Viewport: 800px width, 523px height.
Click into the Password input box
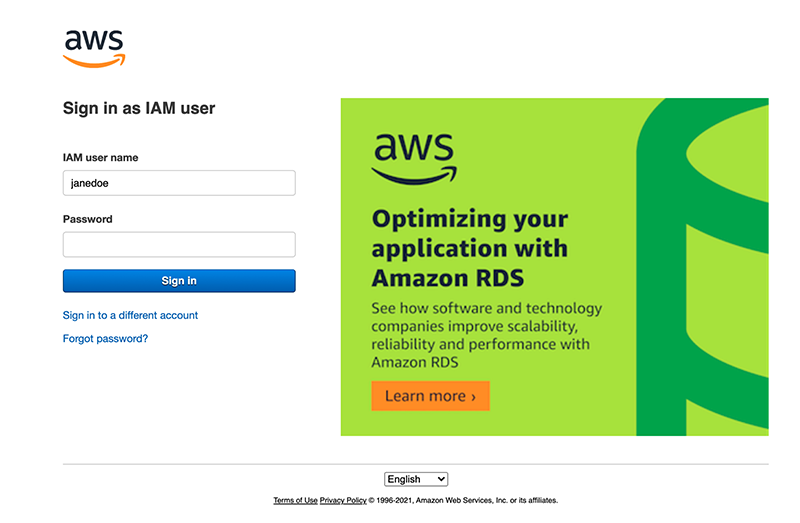(x=179, y=245)
